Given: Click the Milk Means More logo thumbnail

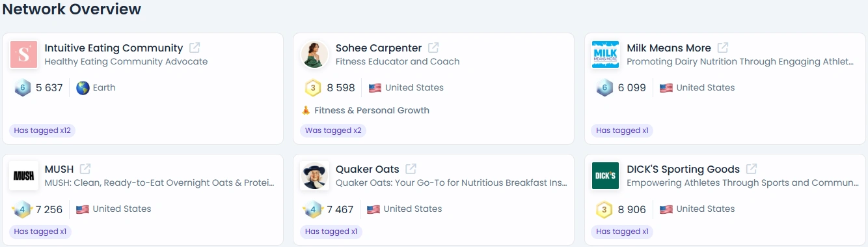Looking at the screenshot, I should [x=605, y=55].
